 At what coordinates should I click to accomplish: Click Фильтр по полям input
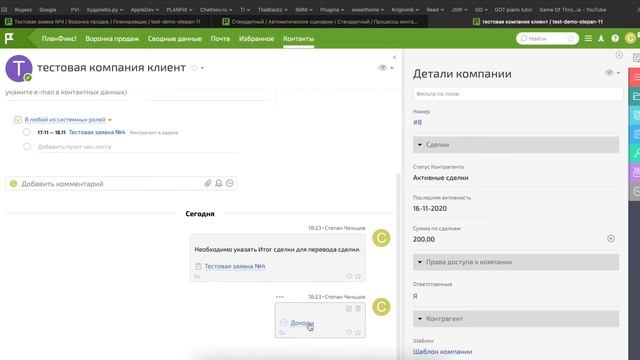(518, 94)
